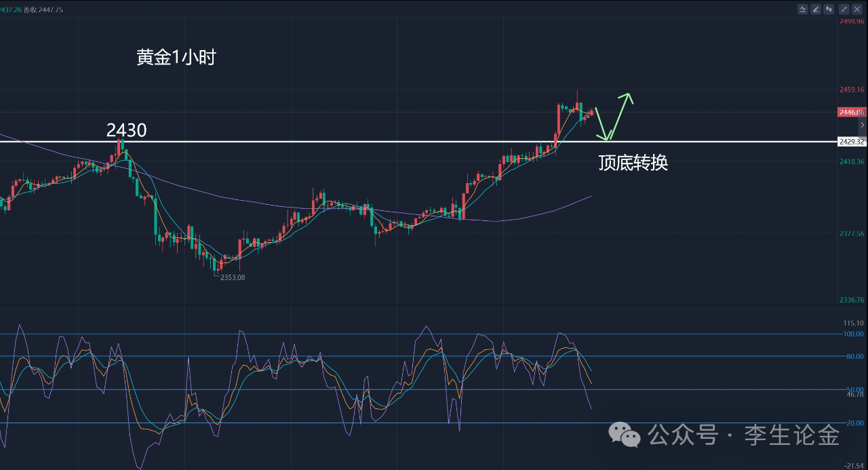The image size is (868, 470).
Task: Click the 顶底转换 annotation text
Action: 633,163
